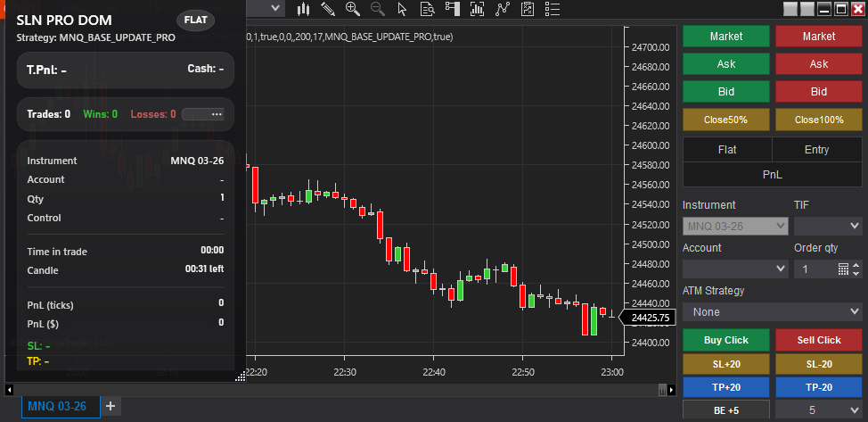The height and width of the screenshot is (422, 868).
Task: Open the bar type candlestick icon
Action: pyautogui.click(x=304, y=9)
